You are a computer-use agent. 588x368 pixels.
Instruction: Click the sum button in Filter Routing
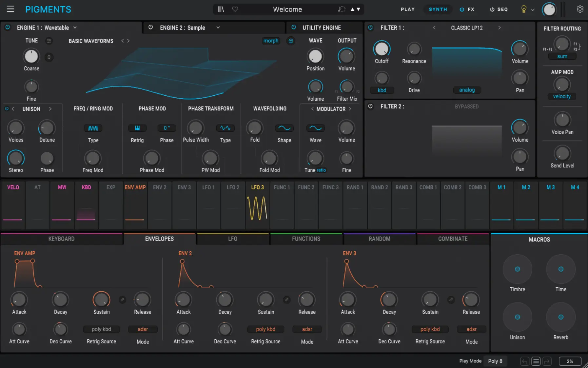tap(562, 56)
